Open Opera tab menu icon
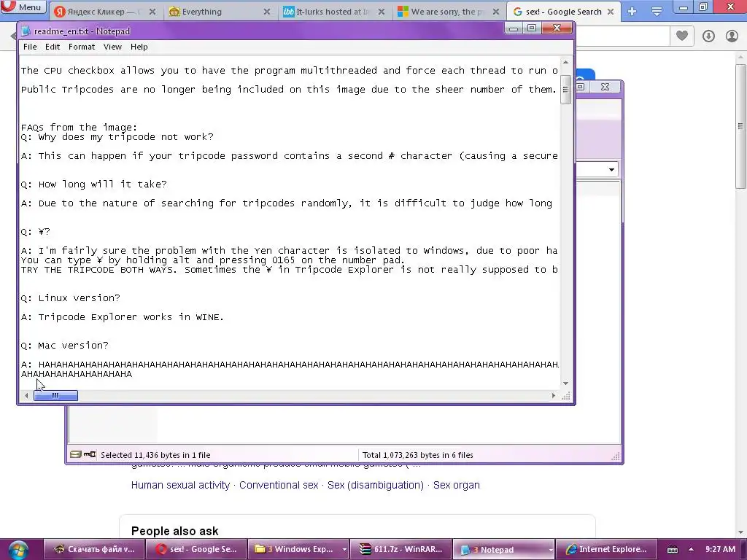This screenshot has width=747, height=560. coord(657,12)
